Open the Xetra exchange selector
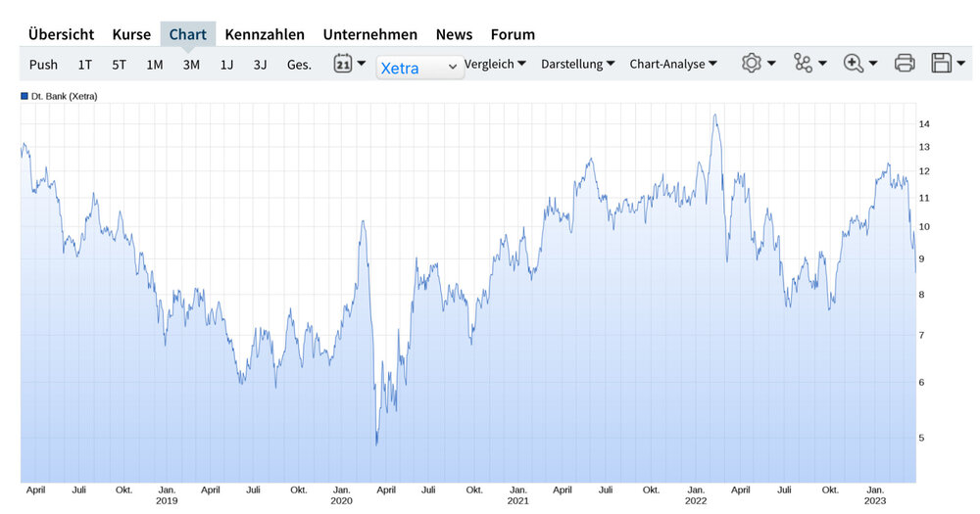Viewport: 980px width, 514px height. click(x=420, y=68)
